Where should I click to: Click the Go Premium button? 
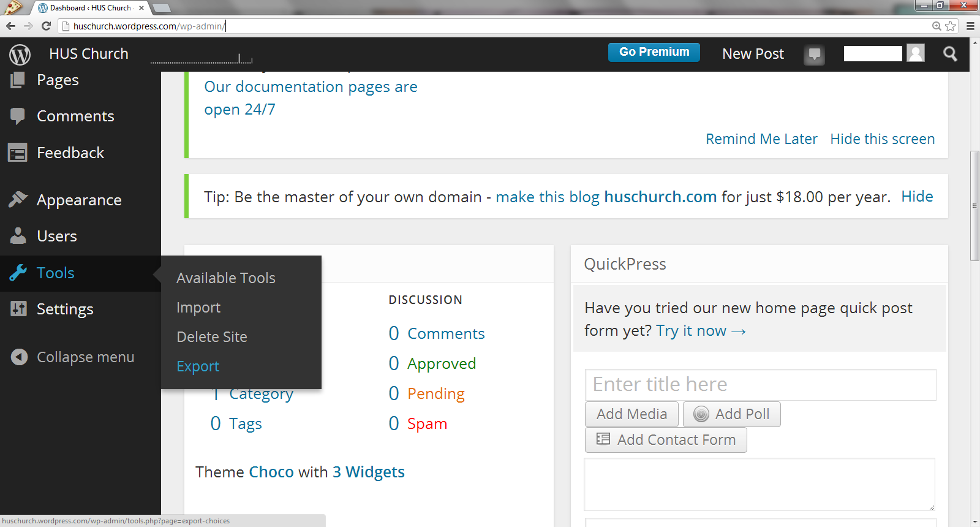[x=654, y=52]
